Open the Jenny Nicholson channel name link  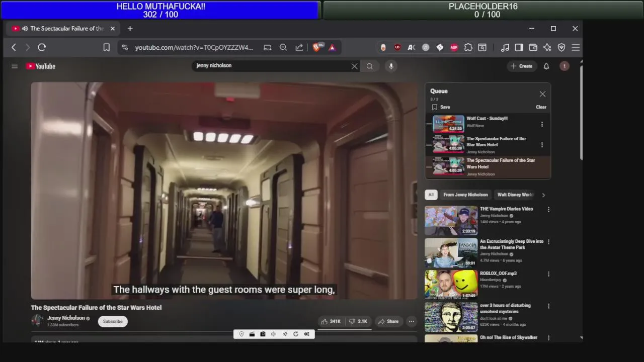click(66, 318)
